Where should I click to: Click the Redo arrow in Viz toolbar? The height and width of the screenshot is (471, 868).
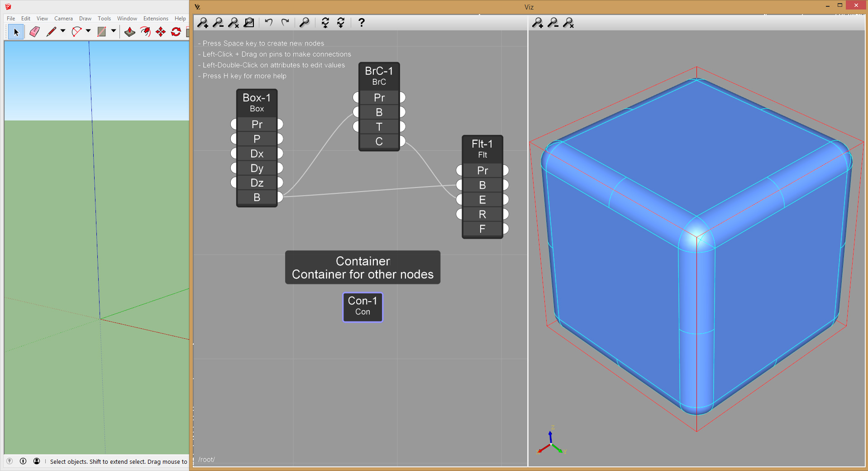[x=285, y=22]
